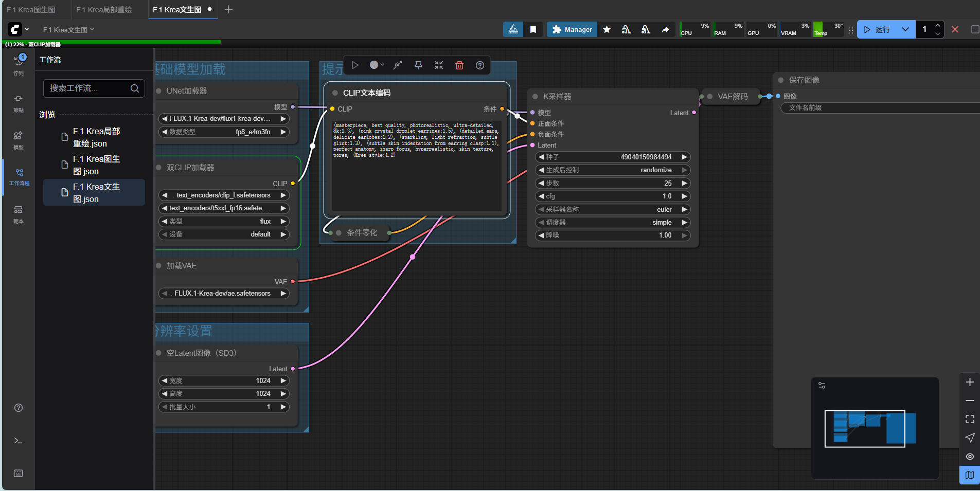
Task: Toggle link visibility with eye icon
Action: tap(970, 457)
